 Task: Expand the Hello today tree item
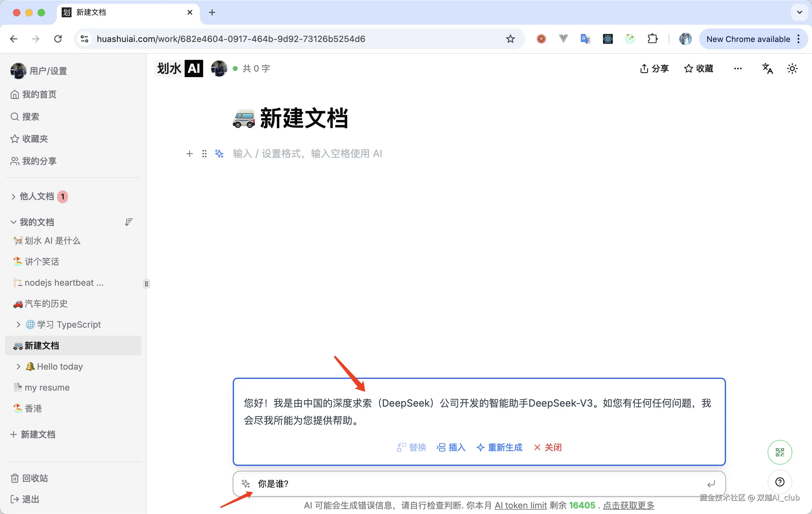[18, 367]
